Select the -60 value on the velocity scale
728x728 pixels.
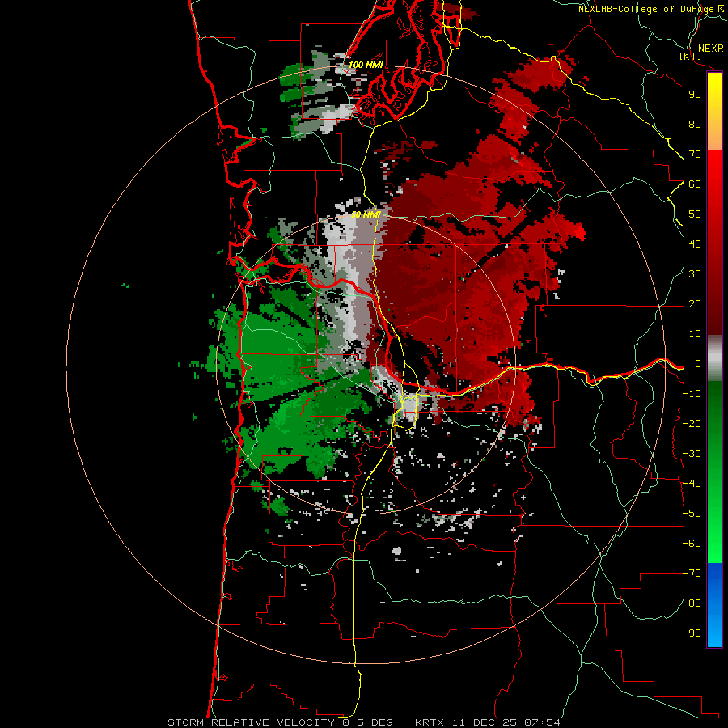pos(692,544)
